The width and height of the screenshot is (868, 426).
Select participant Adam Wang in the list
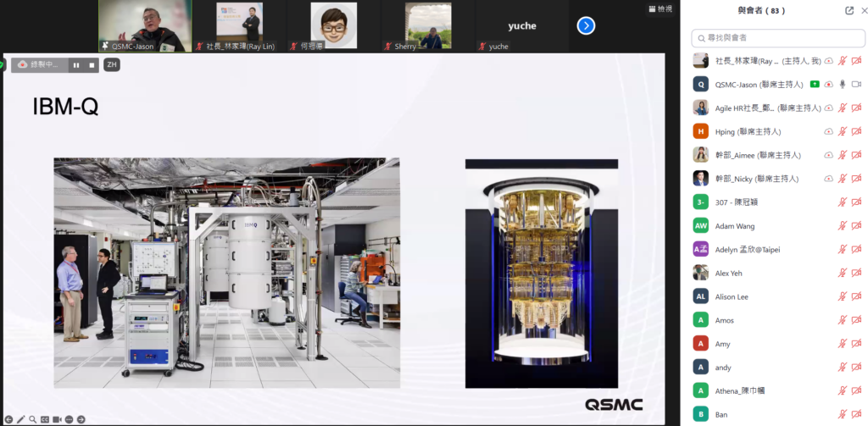click(734, 226)
